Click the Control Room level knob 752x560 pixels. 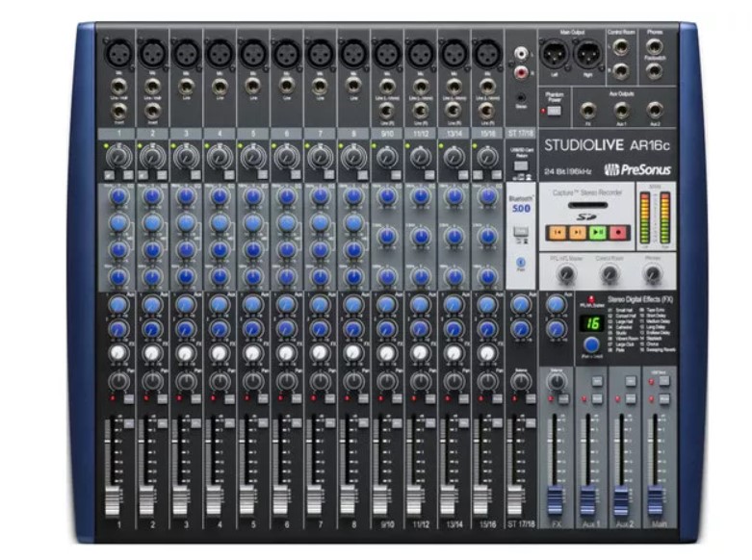[609, 274]
